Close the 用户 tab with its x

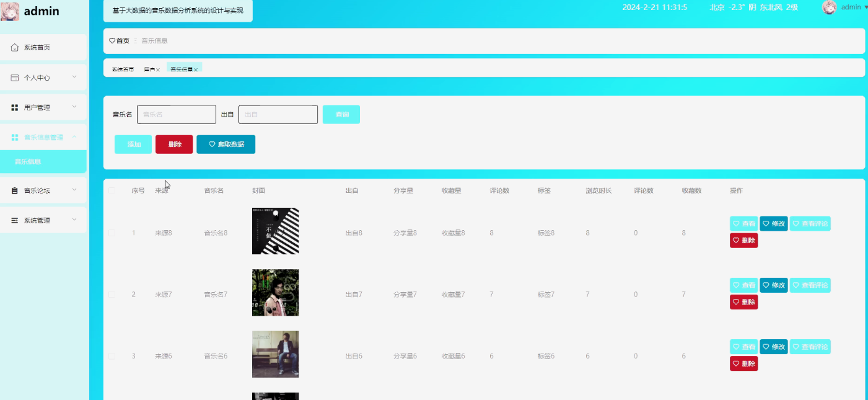click(x=158, y=70)
